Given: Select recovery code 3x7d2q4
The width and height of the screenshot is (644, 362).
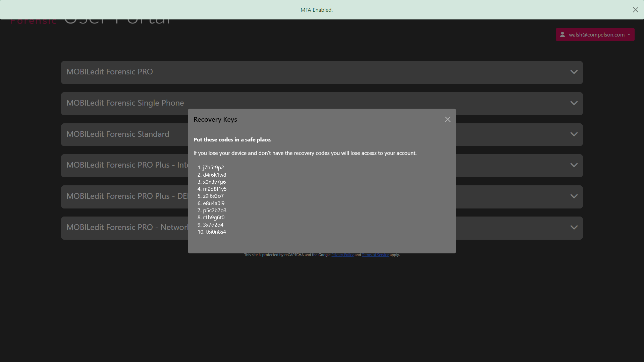Looking at the screenshot, I should (x=213, y=225).
